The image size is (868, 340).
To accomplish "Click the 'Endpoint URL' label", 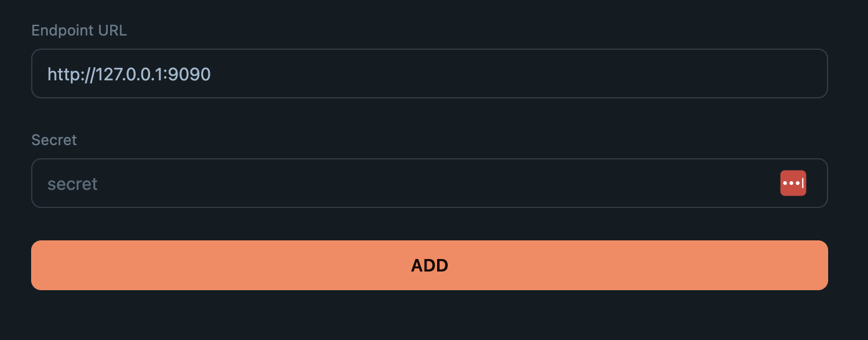I will (79, 31).
